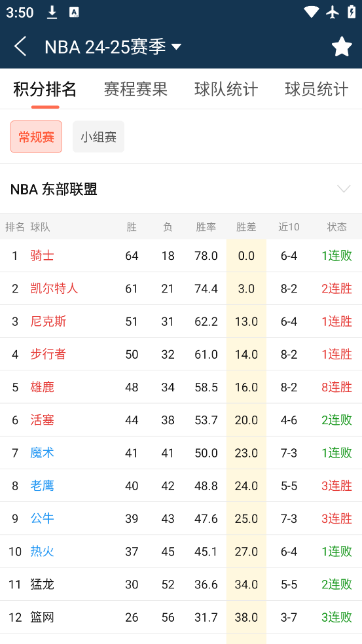
Task: Tap the back arrow icon
Action: [20, 46]
